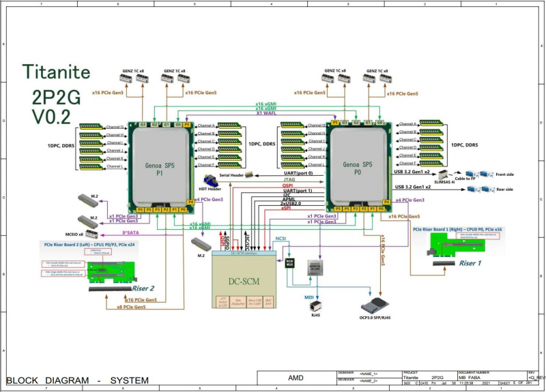Click the M.2 slot left of DC-SCM
The image size is (546, 392).
[x=202, y=243]
